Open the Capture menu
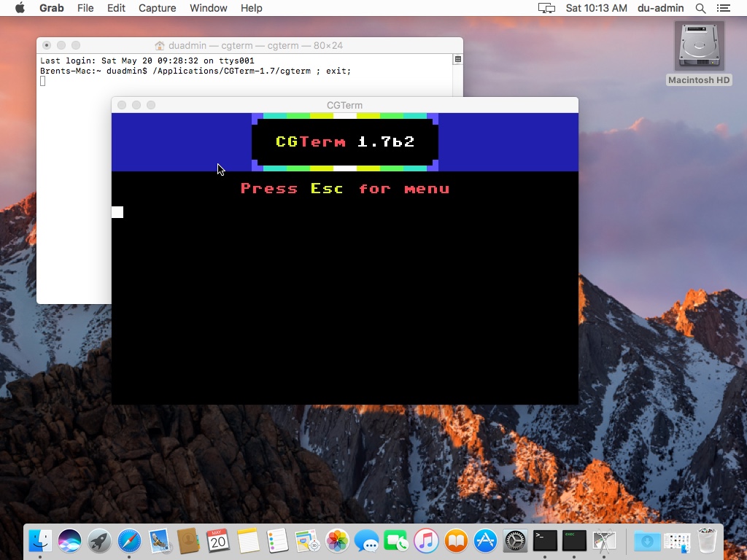This screenshot has height=560, width=747. 158,8
